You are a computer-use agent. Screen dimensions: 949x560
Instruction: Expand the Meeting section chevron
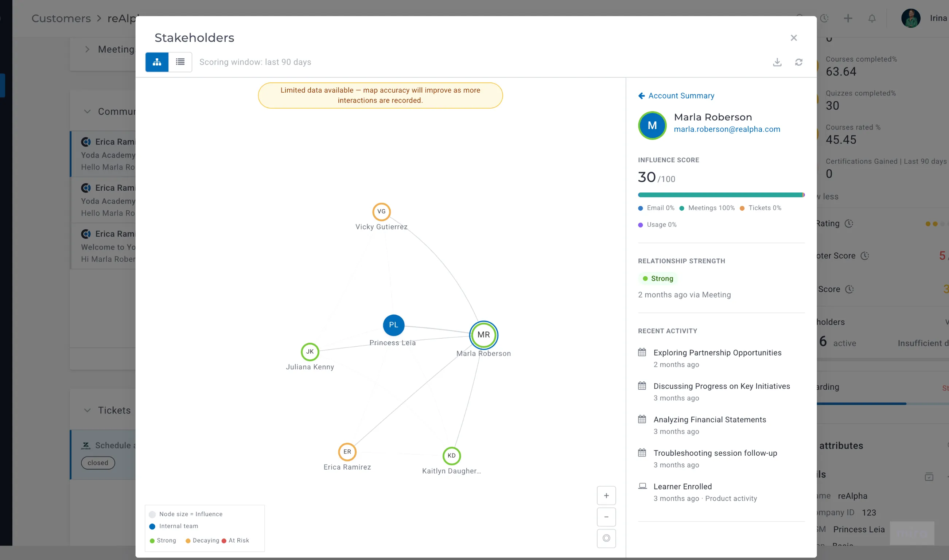87,50
